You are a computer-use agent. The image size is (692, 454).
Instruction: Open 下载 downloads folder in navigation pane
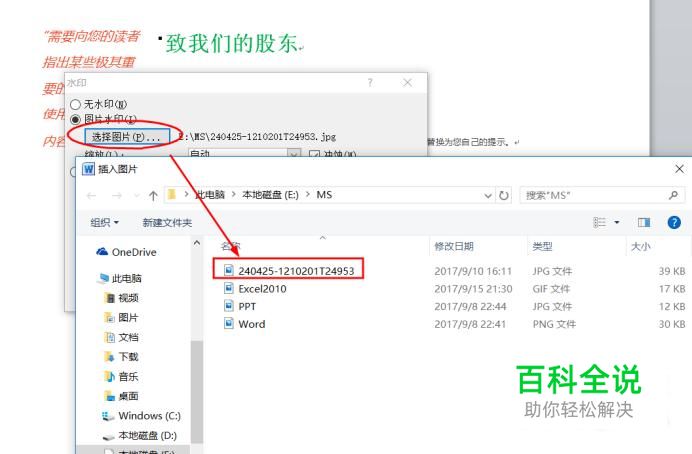121,356
